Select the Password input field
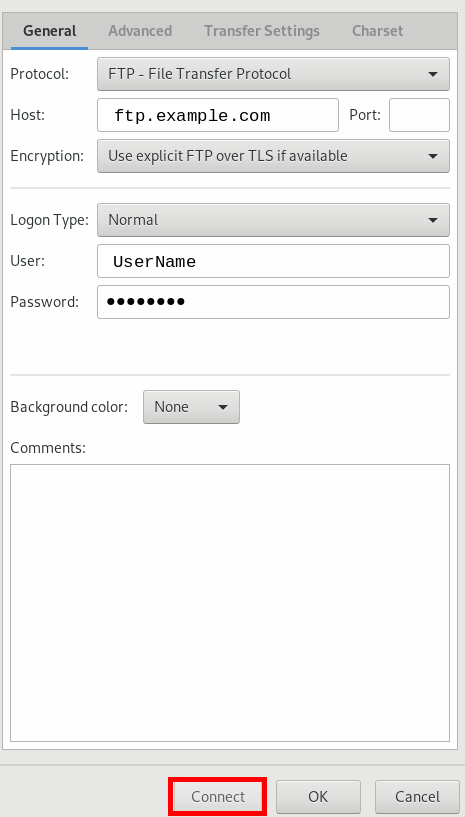 273,302
